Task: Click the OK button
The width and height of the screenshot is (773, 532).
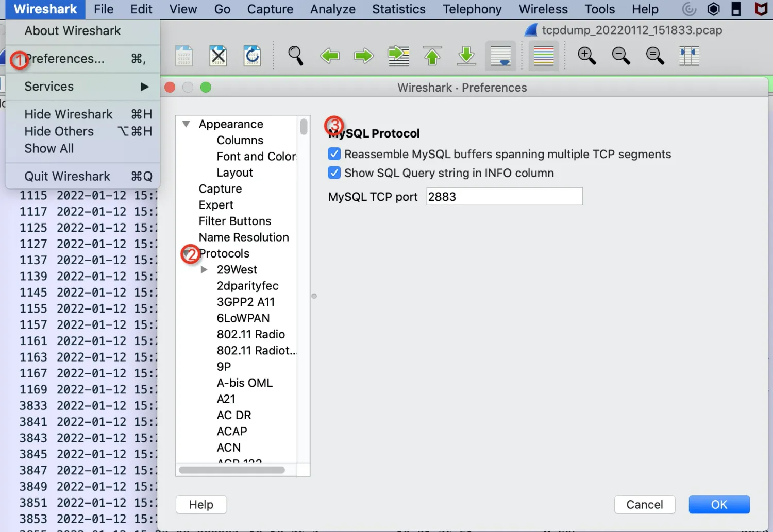Action: coord(719,505)
